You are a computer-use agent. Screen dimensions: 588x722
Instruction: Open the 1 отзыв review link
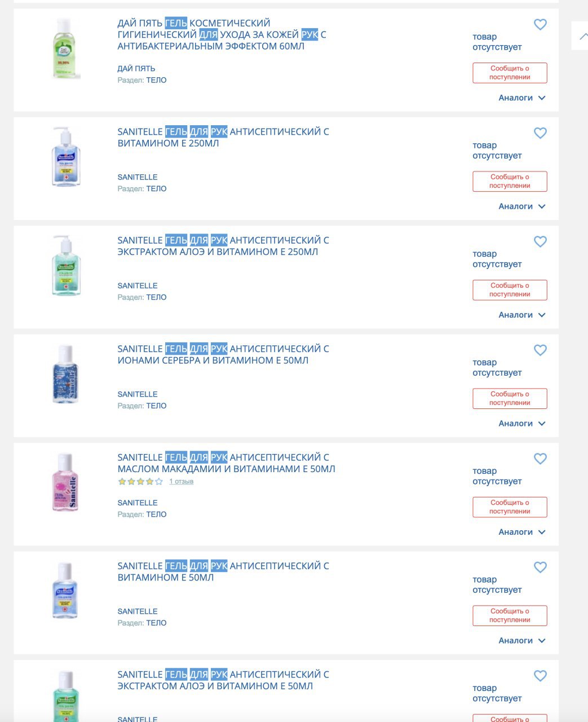181,482
